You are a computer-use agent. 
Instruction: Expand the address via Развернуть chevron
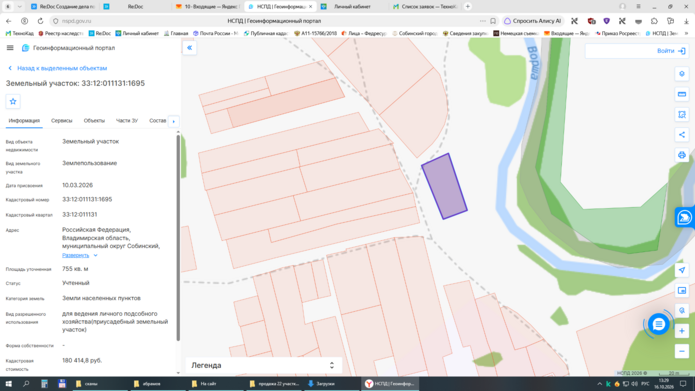[x=95, y=255]
